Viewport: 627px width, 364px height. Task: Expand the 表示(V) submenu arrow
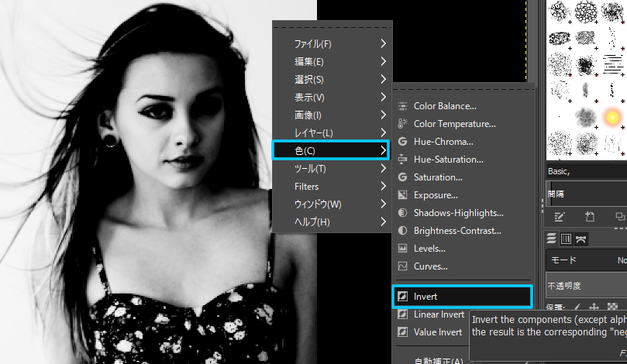point(383,97)
